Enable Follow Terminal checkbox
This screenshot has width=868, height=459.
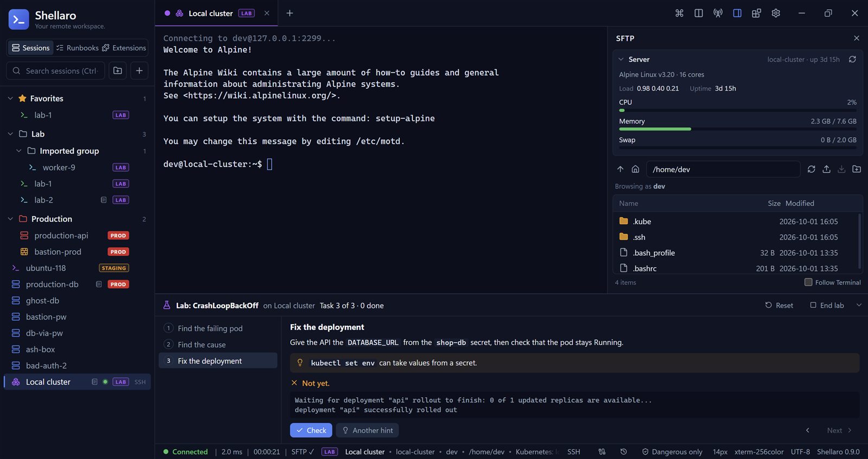[x=808, y=282]
